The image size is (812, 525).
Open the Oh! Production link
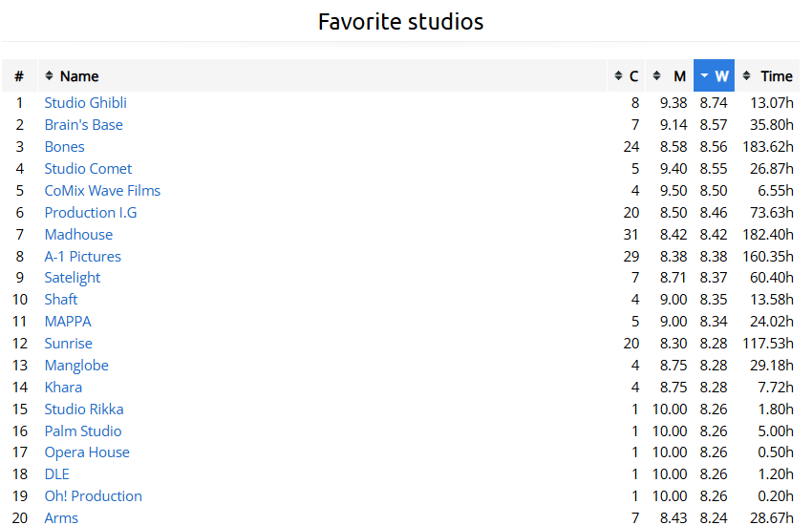pyautogui.click(x=93, y=496)
